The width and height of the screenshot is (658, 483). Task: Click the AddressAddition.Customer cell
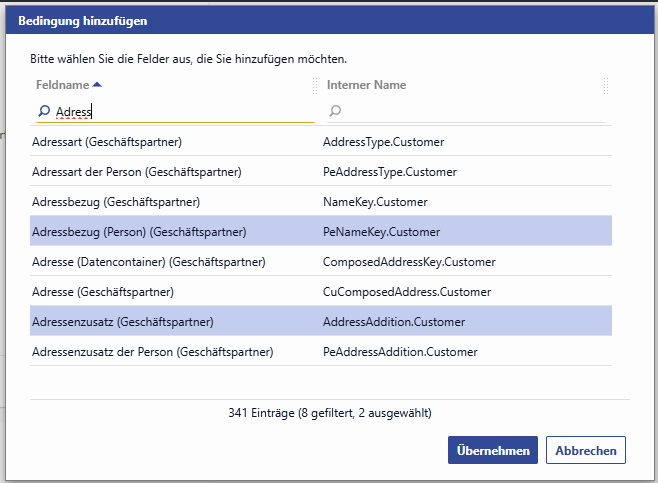point(394,322)
